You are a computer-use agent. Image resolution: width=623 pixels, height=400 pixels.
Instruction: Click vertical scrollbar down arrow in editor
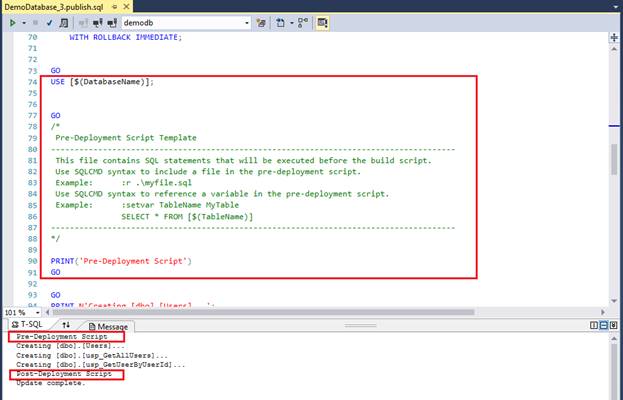pyautogui.click(x=614, y=301)
